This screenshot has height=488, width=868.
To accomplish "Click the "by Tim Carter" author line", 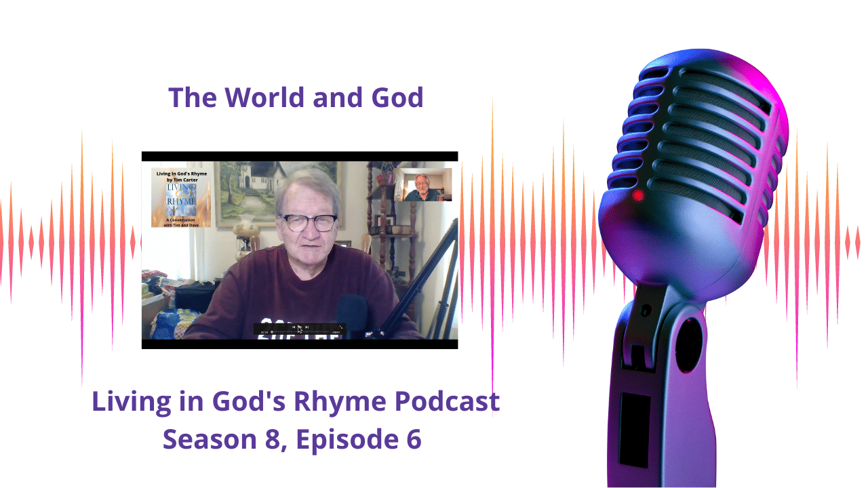I will coord(180,180).
